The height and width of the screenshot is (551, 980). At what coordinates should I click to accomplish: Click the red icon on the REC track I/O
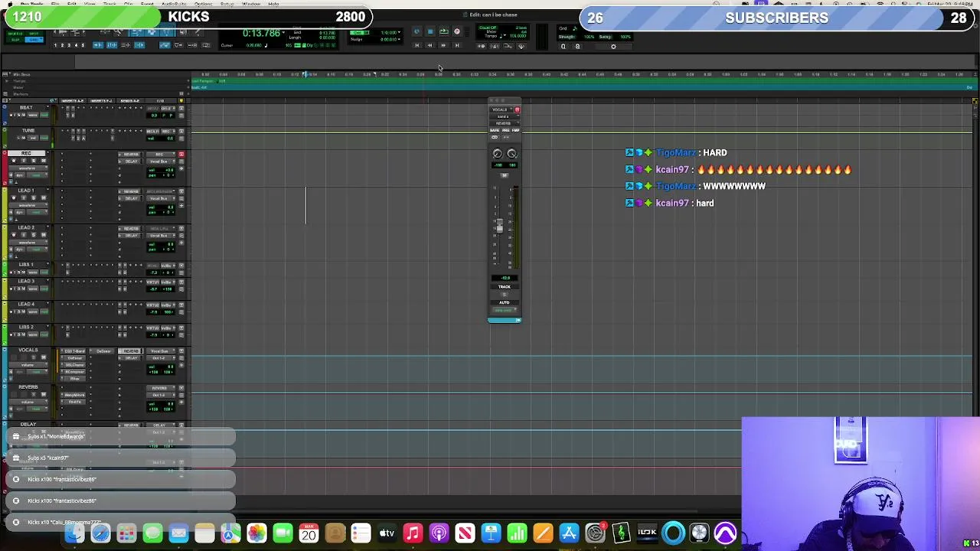pyautogui.click(x=181, y=154)
